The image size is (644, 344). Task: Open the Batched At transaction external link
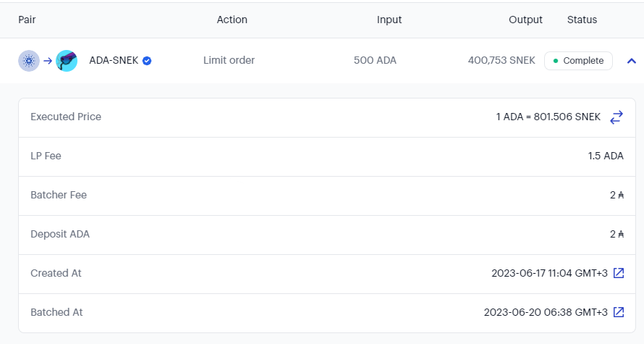pyautogui.click(x=619, y=312)
